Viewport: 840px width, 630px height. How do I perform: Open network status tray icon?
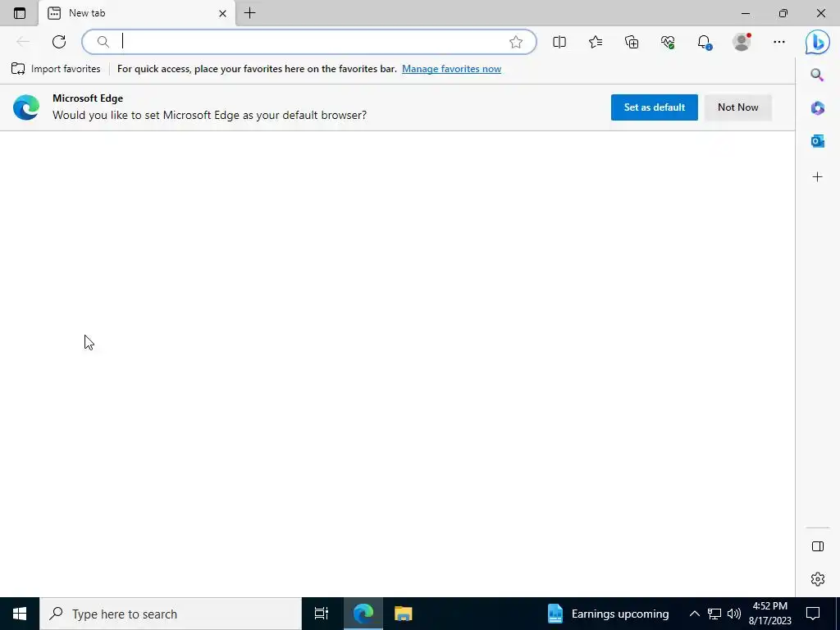click(x=714, y=614)
